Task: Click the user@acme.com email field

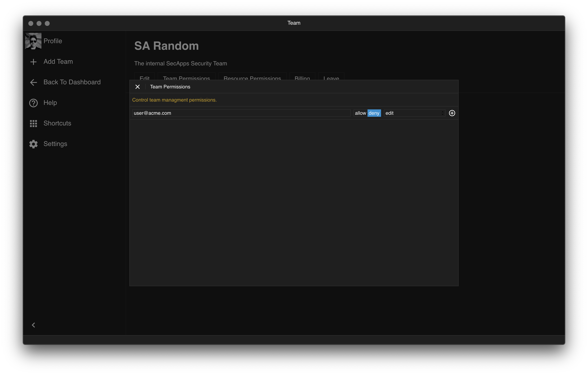Action: (x=241, y=113)
